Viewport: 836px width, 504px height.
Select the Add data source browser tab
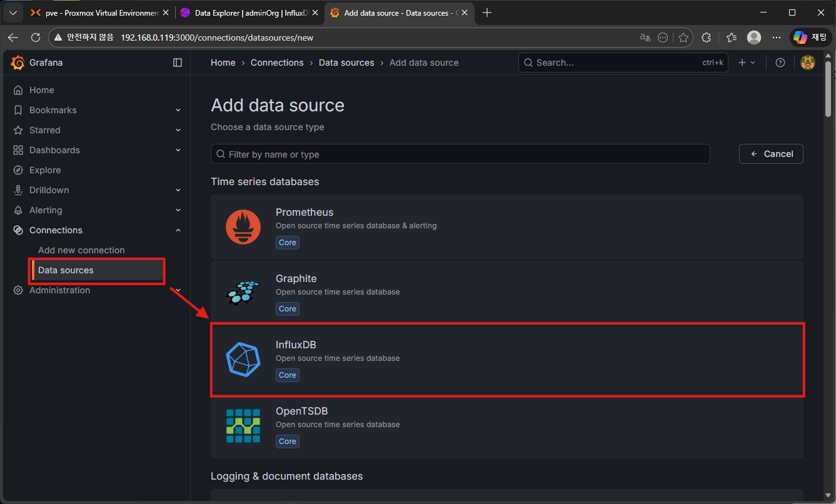tap(398, 13)
